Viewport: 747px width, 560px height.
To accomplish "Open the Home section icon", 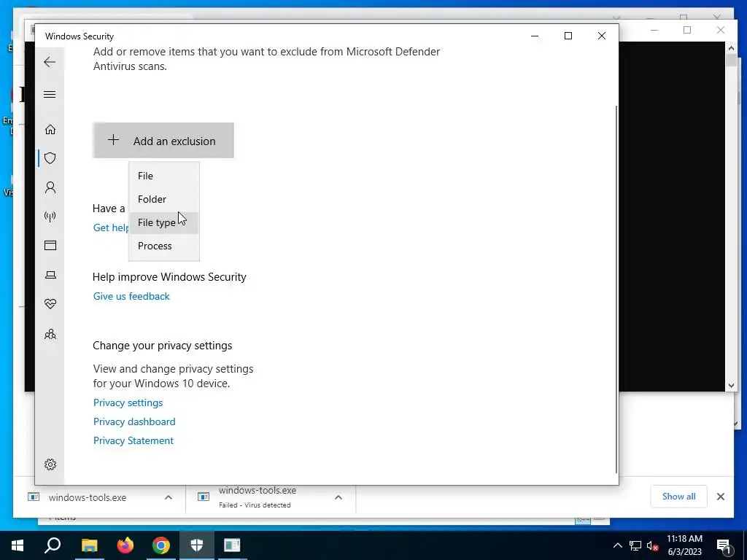I will 50,130.
